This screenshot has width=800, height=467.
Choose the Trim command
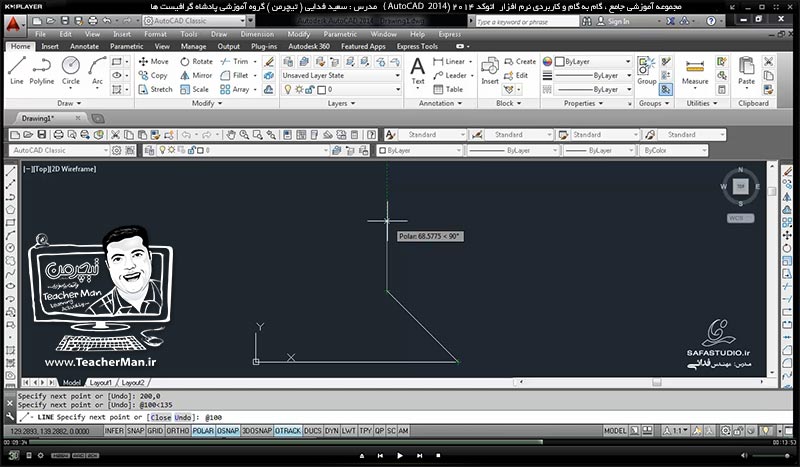[x=234, y=61]
